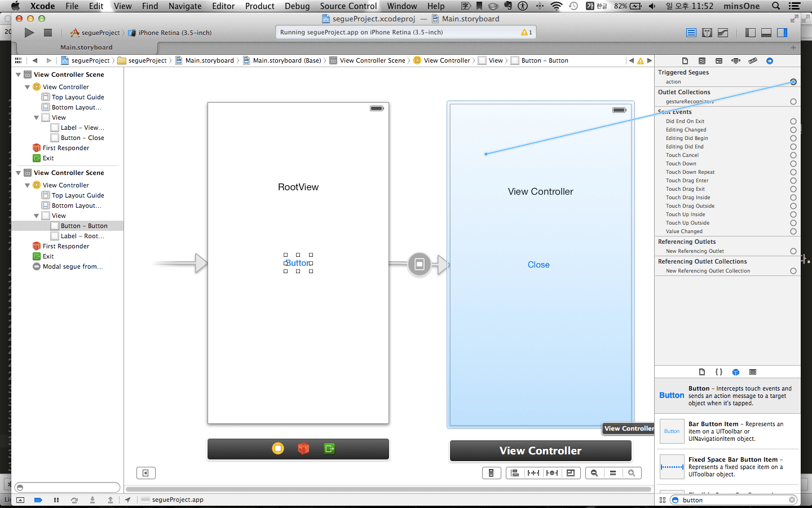Toggle the Utilities pane visibility
This screenshot has width=812, height=508.
[x=782, y=33]
